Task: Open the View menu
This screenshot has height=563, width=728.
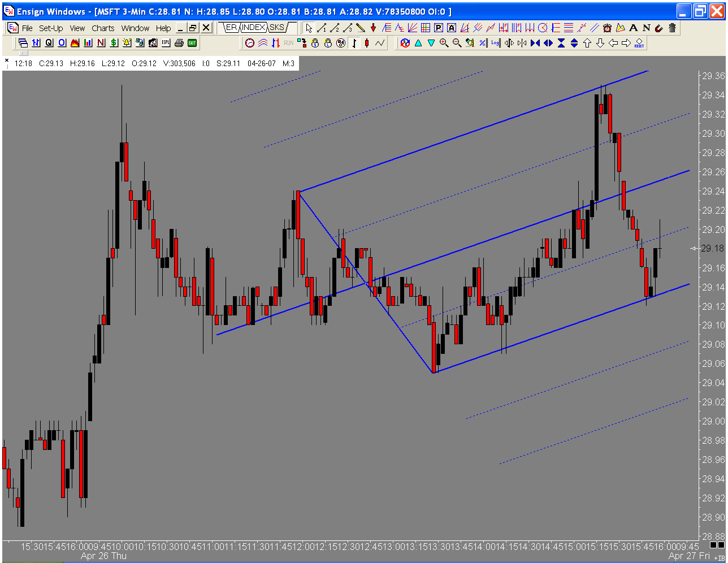Action: (77, 28)
